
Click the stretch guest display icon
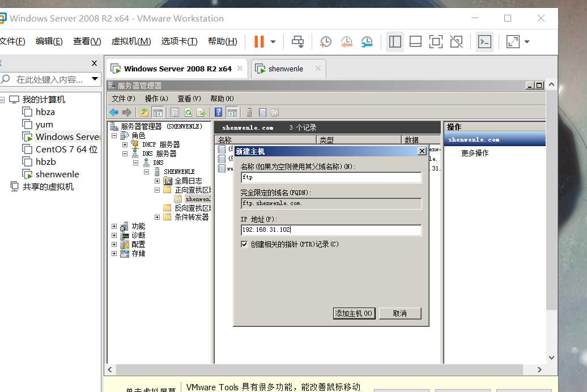point(513,41)
